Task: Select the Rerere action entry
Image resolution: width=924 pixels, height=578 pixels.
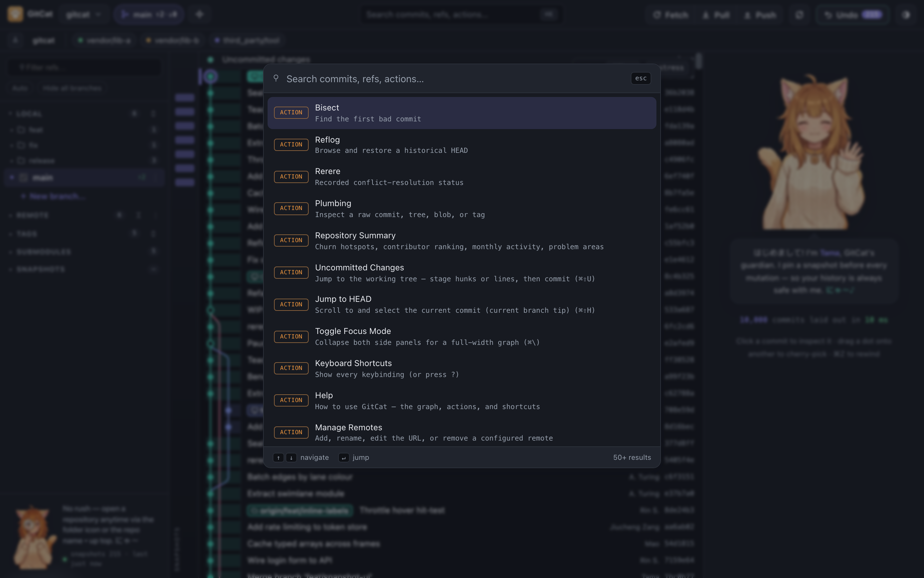Action: point(462,177)
